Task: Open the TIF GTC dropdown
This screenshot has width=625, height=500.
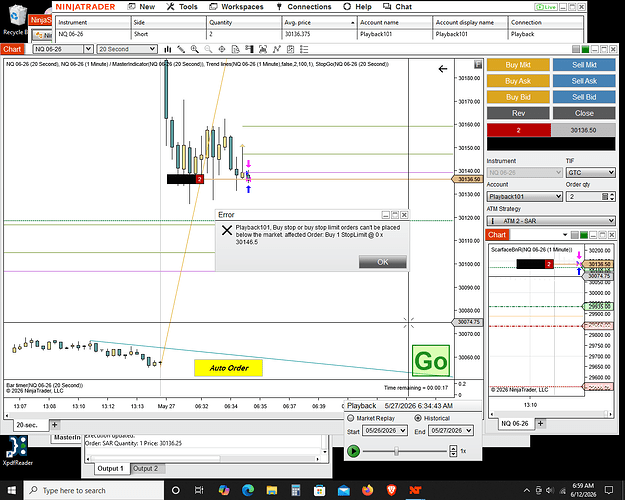Action: (591, 173)
